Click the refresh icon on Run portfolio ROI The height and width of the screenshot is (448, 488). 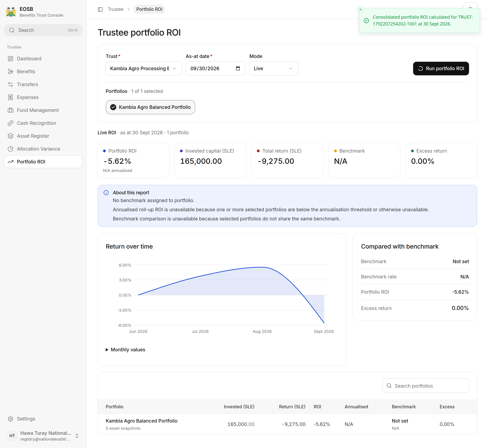(421, 69)
